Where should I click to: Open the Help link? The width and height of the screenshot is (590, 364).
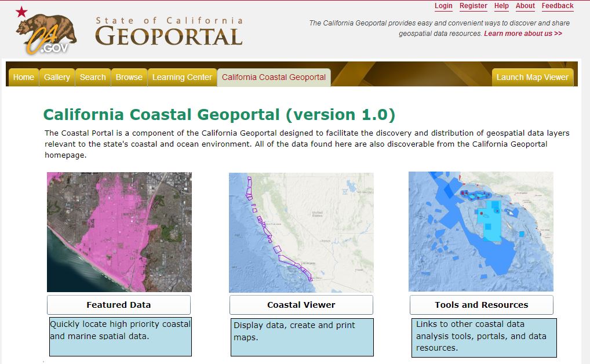point(501,6)
